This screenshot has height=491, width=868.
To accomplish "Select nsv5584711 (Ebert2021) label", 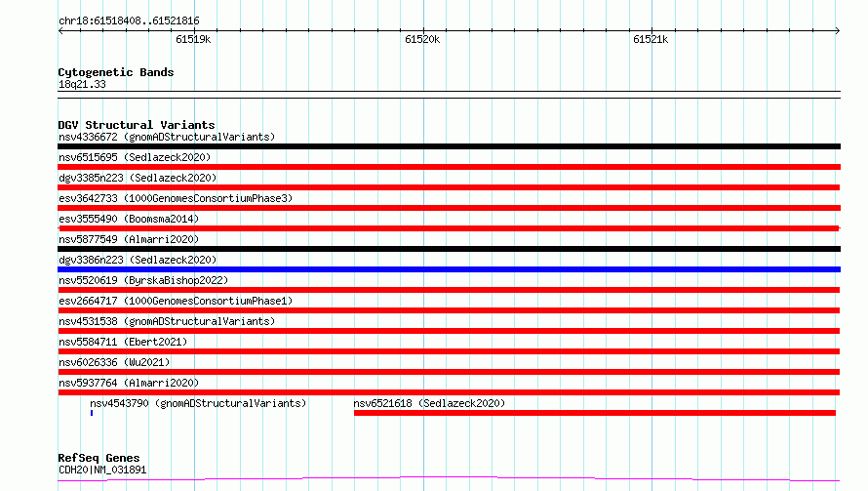I will [x=123, y=342].
